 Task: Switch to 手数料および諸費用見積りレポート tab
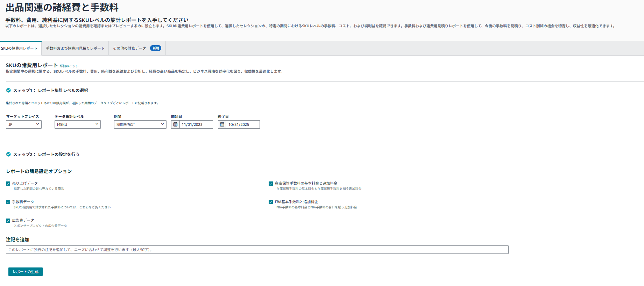(75, 48)
